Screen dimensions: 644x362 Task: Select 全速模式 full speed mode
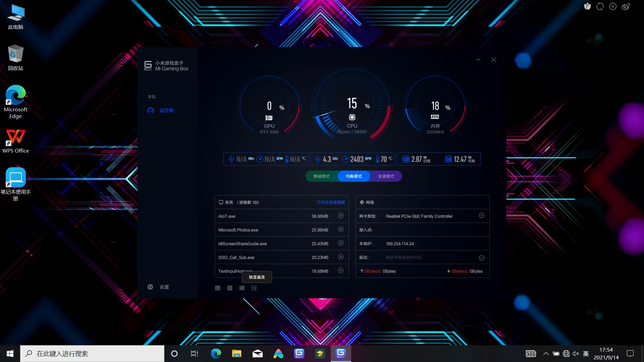386,176
